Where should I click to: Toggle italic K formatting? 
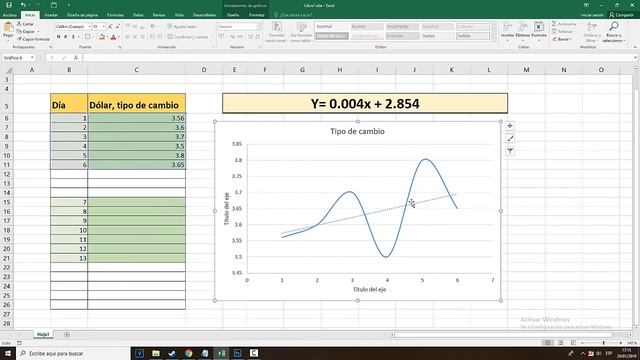click(x=66, y=37)
